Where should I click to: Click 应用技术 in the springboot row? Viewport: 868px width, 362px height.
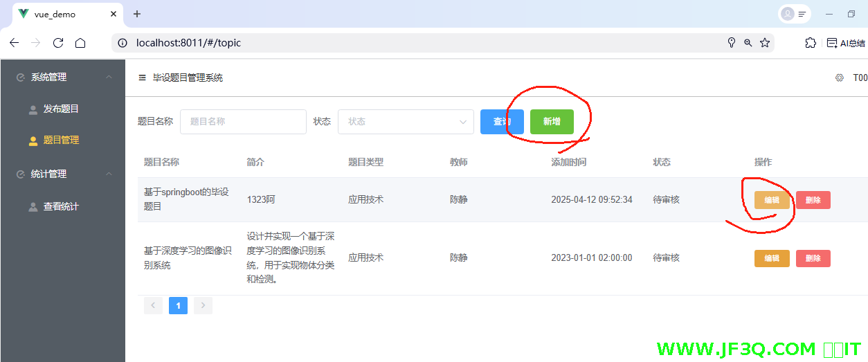pos(365,199)
